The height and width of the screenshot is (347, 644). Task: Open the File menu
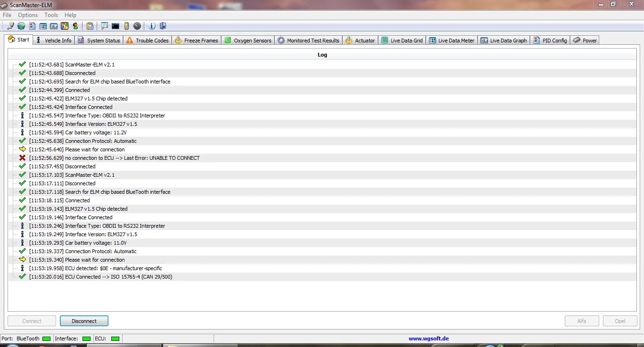(x=7, y=15)
